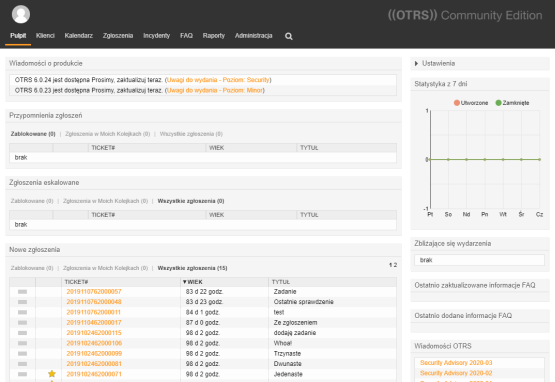Image resolution: width=555 pixels, height=382 pixels.
Task: Click flag icon for ticket 2019102462000115
Action: click(x=23, y=333)
